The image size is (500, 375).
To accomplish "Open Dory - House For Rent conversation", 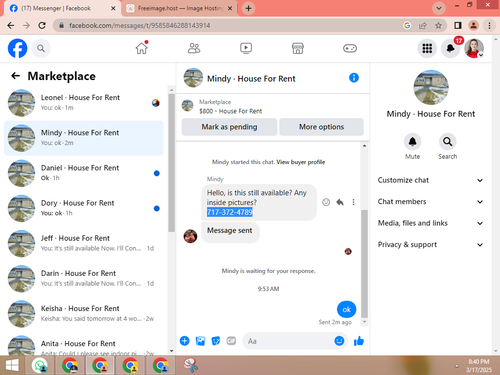I will point(83,208).
